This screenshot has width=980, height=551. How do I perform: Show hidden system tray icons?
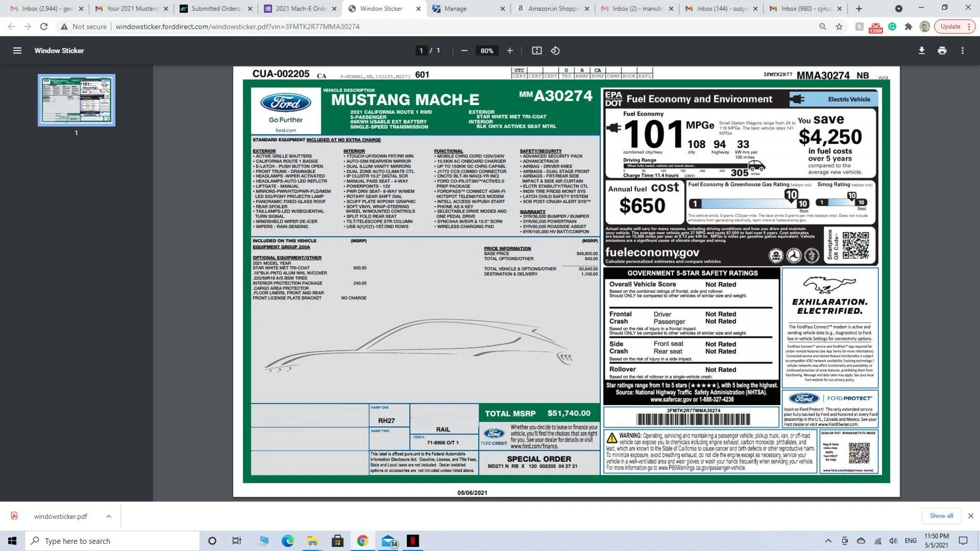click(x=828, y=541)
